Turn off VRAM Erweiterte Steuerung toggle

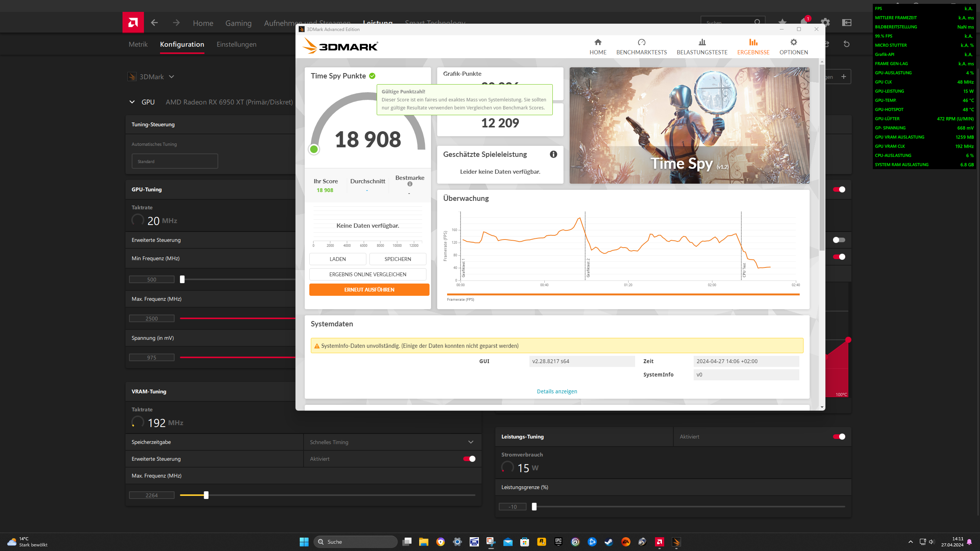(469, 459)
